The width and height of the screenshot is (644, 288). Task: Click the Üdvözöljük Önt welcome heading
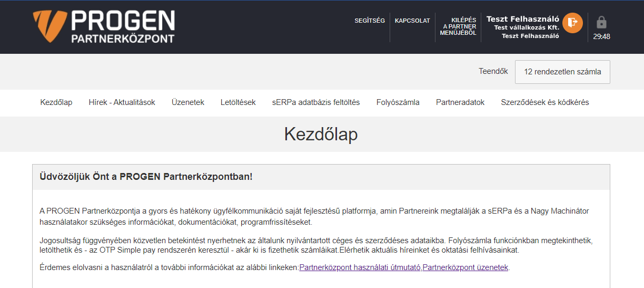(146, 176)
